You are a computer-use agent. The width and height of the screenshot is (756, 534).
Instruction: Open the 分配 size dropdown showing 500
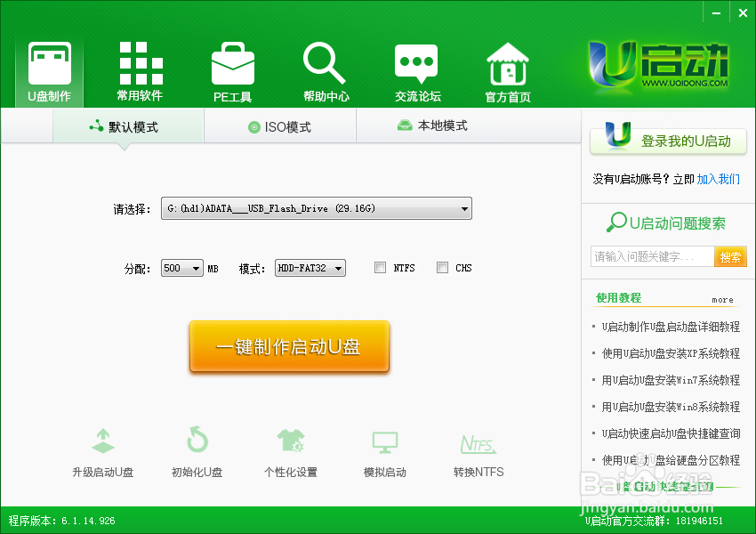[181, 268]
